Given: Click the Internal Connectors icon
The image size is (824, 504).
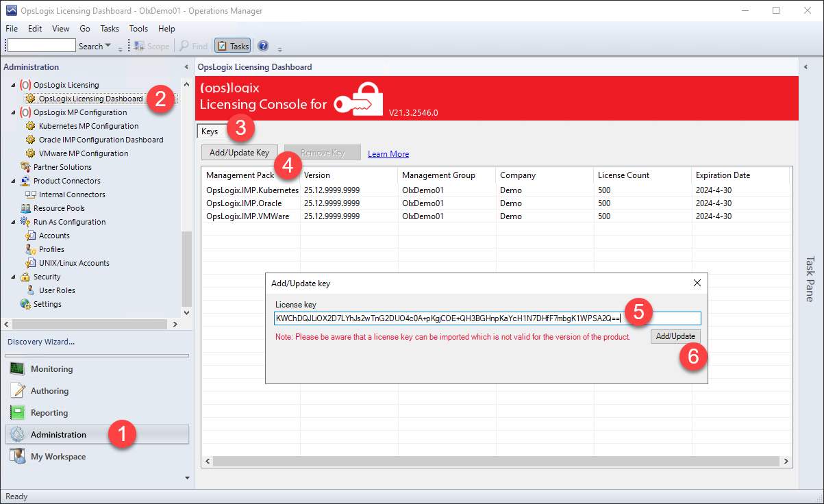Looking at the screenshot, I should pos(30,194).
